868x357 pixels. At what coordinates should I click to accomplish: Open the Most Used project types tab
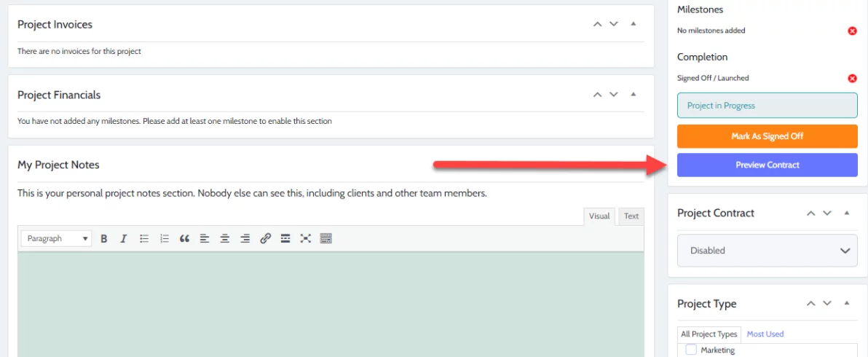765,334
